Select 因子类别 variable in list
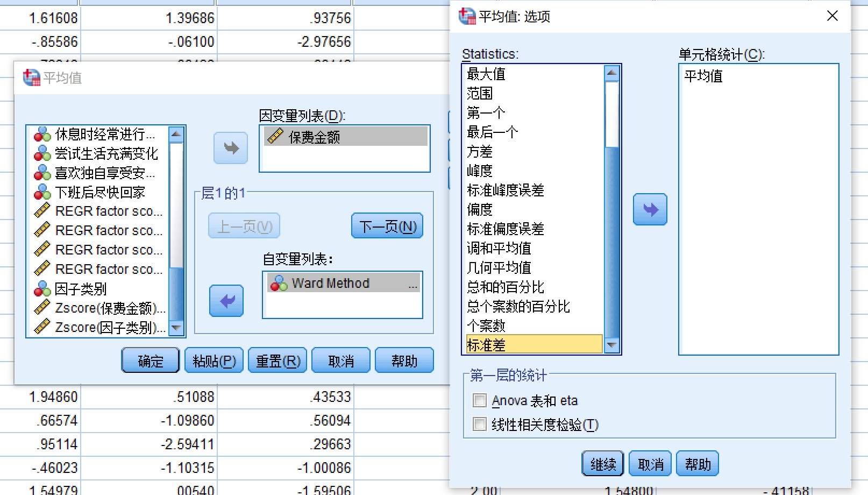 100,289
